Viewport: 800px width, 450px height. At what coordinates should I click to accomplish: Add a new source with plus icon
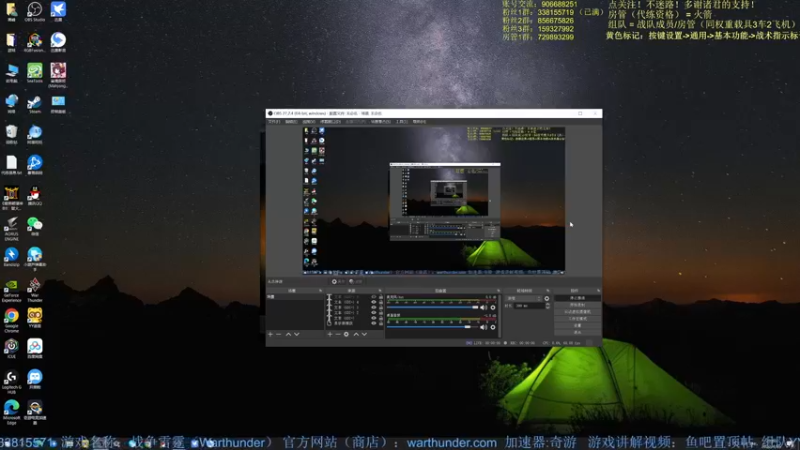pyautogui.click(x=330, y=334)
